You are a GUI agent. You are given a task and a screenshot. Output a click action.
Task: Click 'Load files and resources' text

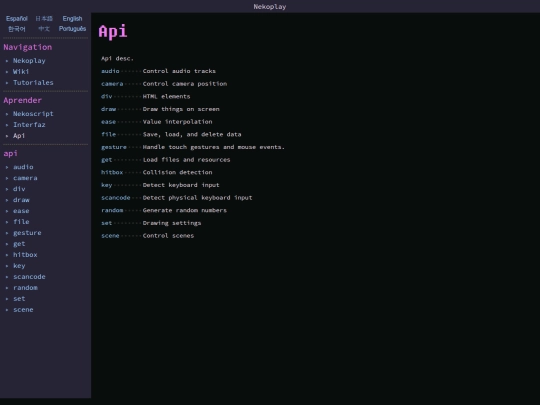186,160
